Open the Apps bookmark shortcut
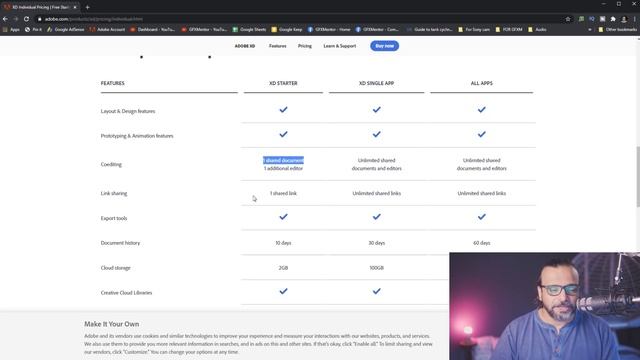This screenshot has height=360, width=640. click(11, 29)
